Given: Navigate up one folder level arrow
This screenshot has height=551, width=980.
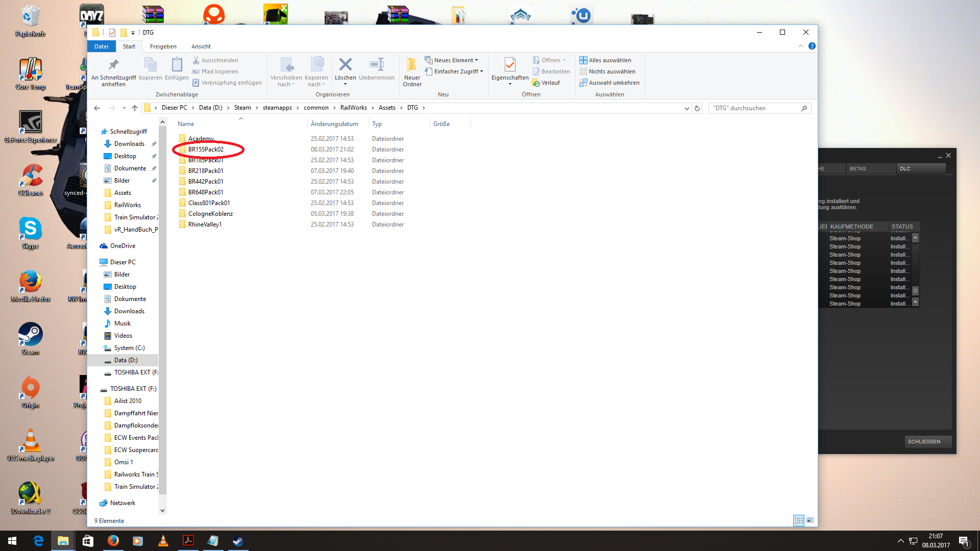Looking at the screenshot, I should coord(135,108).
